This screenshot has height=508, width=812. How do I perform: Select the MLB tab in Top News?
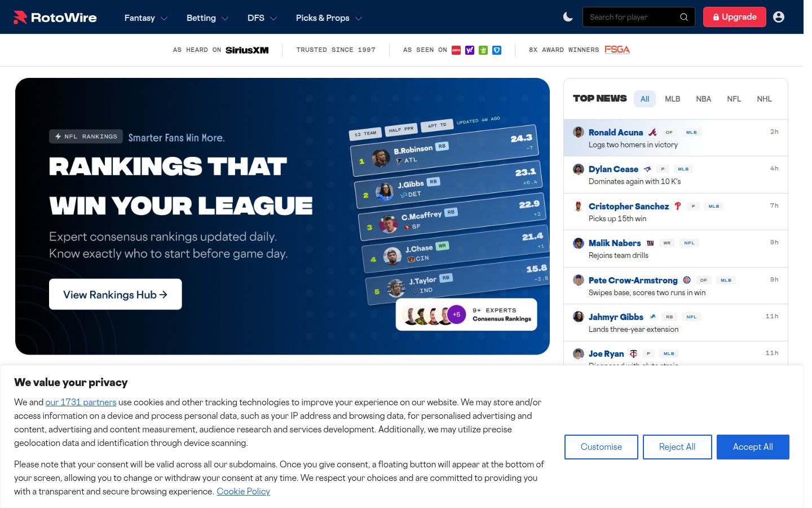[672, 99]
